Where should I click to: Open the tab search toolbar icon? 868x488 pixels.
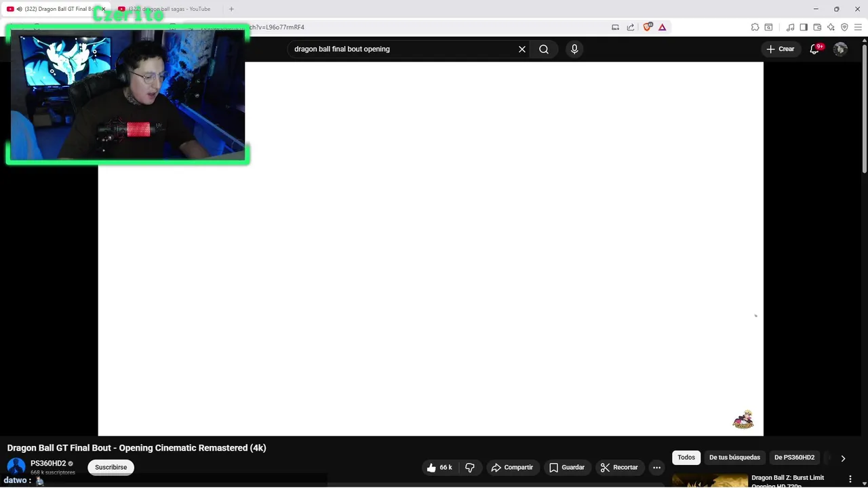pos(768,27)
